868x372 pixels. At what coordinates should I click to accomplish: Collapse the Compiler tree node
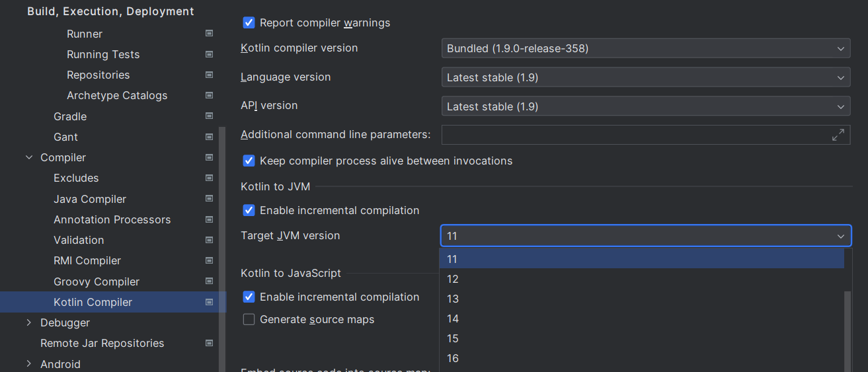(29, 157)
